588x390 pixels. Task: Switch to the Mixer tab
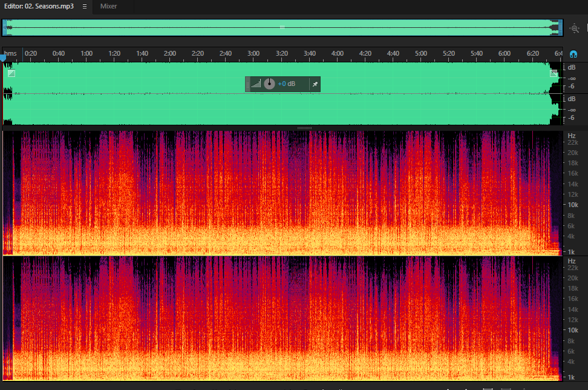[x=108, y=7]
